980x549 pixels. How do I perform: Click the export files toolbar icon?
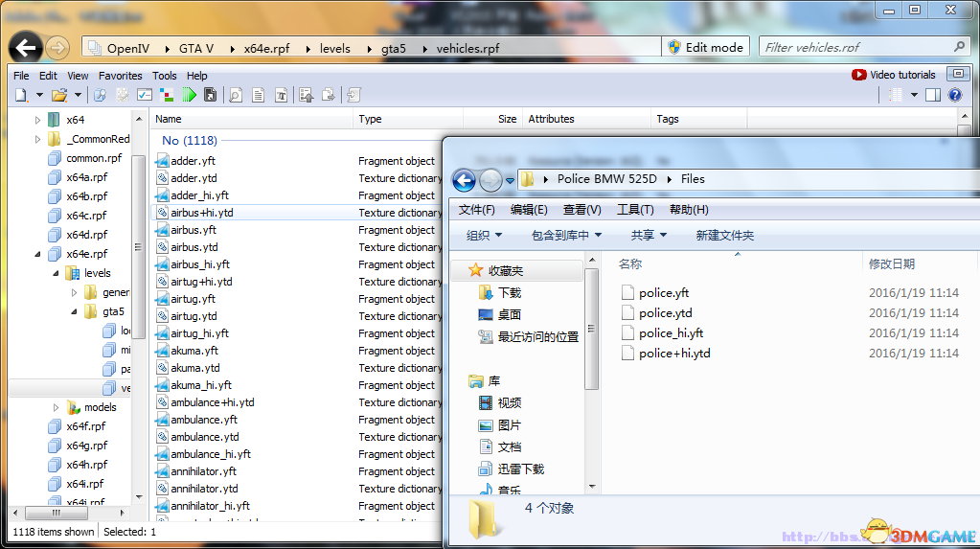(329, 95)
